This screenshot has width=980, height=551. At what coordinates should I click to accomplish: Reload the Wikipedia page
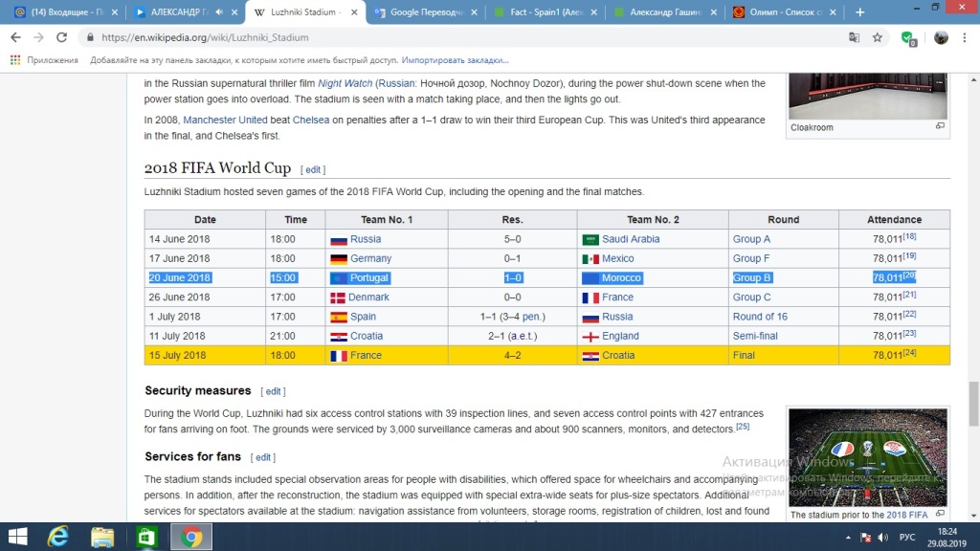point(61,37)
